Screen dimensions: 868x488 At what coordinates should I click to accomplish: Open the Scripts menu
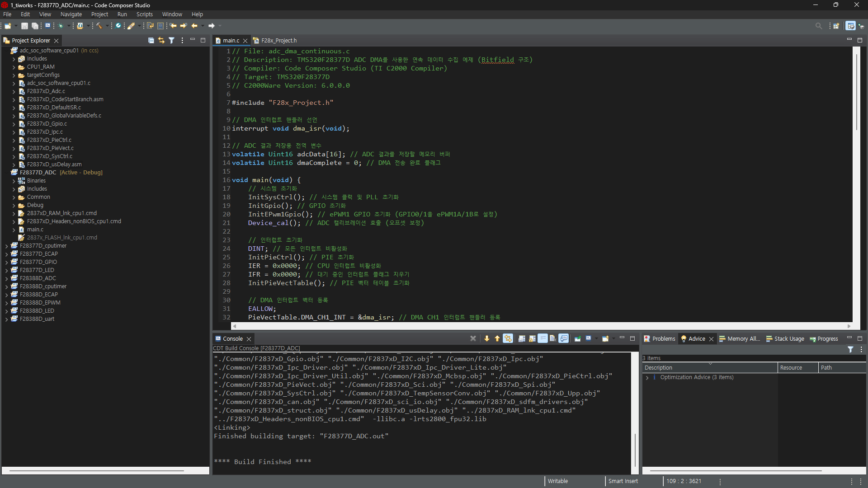pyautogui.click(x=144, y=14)
